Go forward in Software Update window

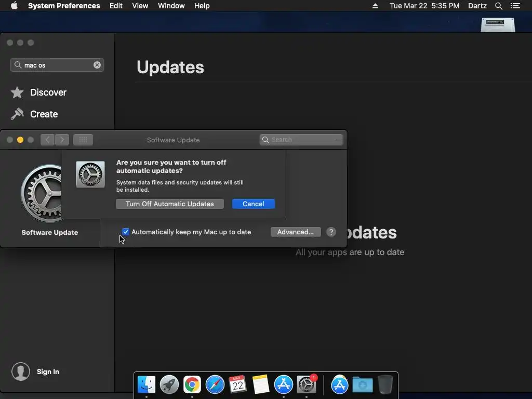click(x=62, y=140)
